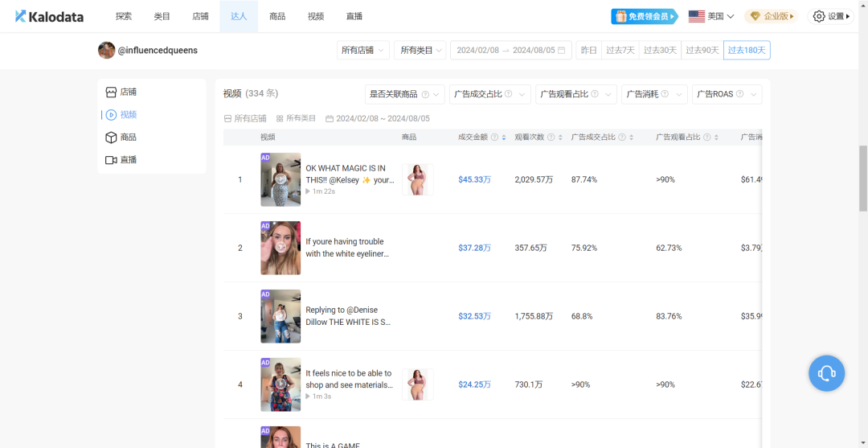Open the 美国 country selector
Viewport: 868px width, 448px height.
[711, 16]
